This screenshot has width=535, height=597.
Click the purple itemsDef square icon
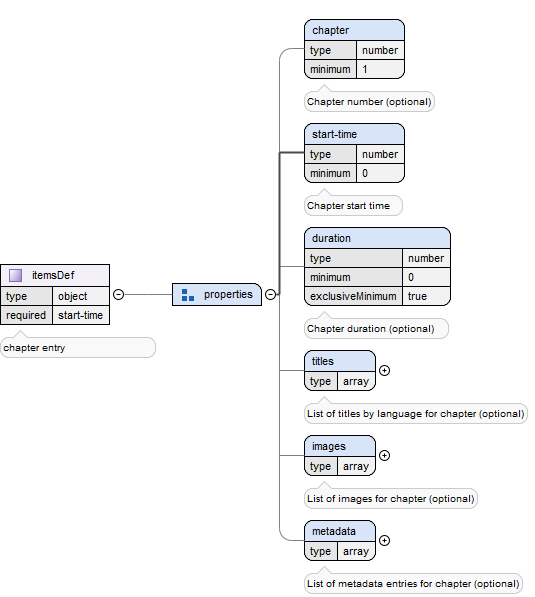tap(16, 275)
